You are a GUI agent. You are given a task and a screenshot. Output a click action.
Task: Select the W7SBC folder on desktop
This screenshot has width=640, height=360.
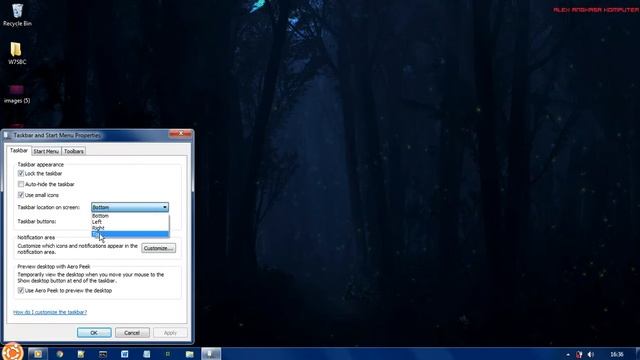pos(17,53)
